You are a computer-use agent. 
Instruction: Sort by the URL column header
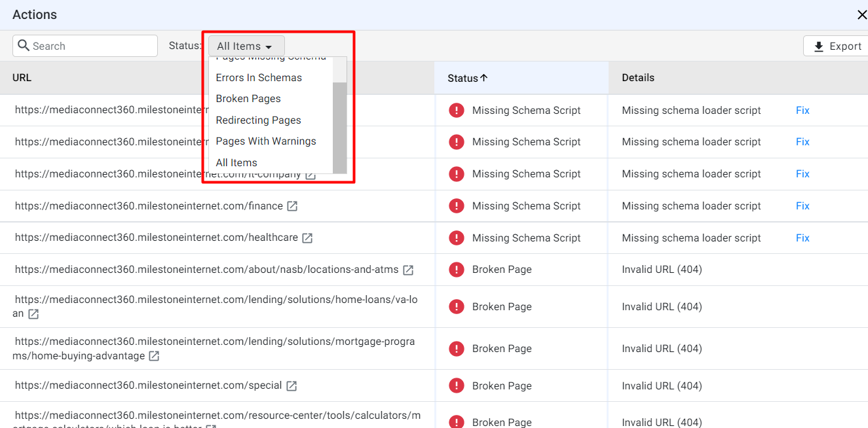click(x=22, y=77)
